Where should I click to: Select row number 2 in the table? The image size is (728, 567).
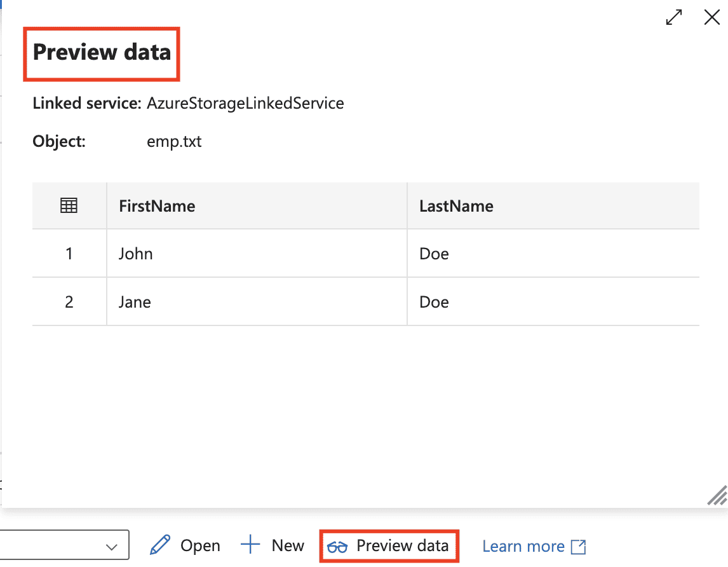[x=69, y=301]
